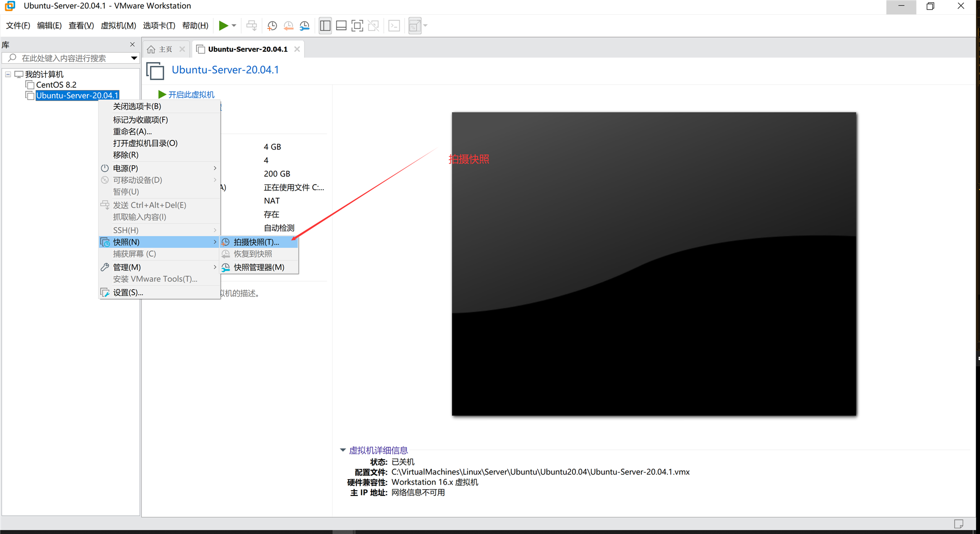Click the 网络信息不可用 IP value
Screen dimensions: 980x534
pyautogui.click(x=418, y=492)
